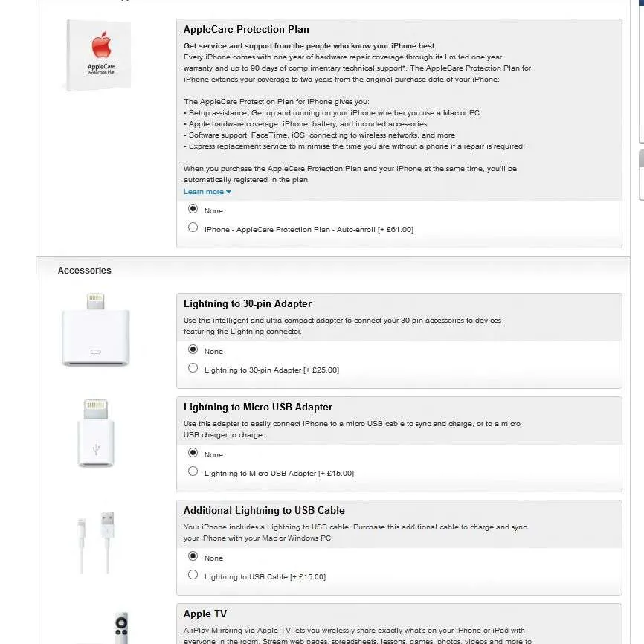
Task: Click the AppleCare Protection Plan heading
Action: [x=246, y=29]
